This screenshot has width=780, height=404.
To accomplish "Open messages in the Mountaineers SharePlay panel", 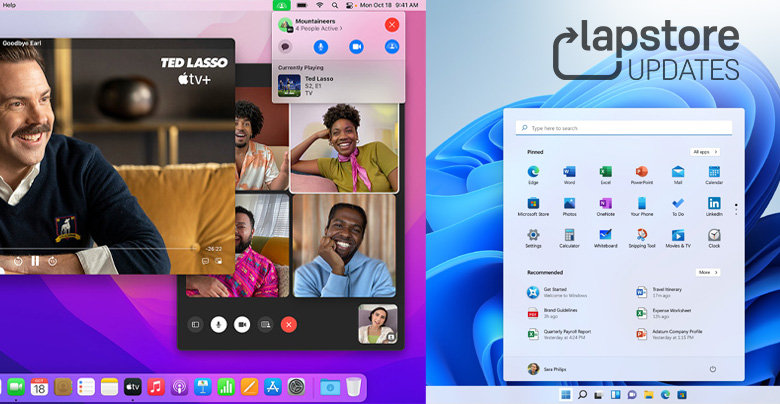I will (x=286, y=47).
